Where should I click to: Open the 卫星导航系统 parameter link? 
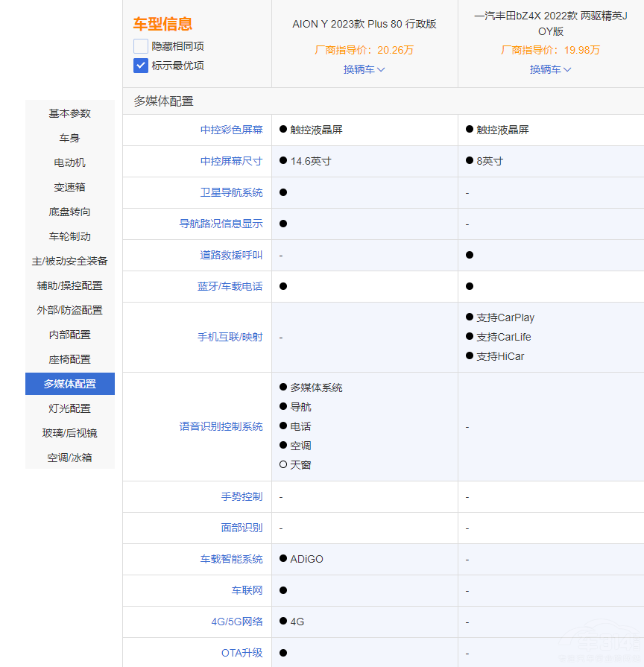point(231,192)
